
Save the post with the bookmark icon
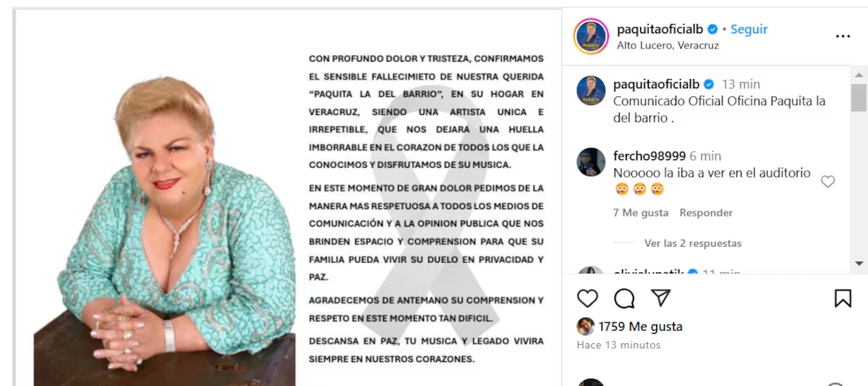pyautogui.click(x=843, y=298)
